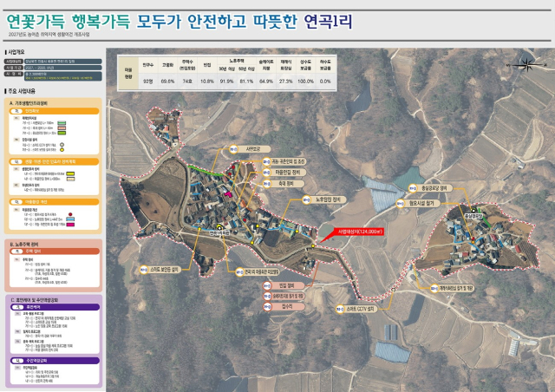The height and width of the screenshot is (392, 555).
Task: Click round marker beside 노후담장 정비 label
Action: 306,199
